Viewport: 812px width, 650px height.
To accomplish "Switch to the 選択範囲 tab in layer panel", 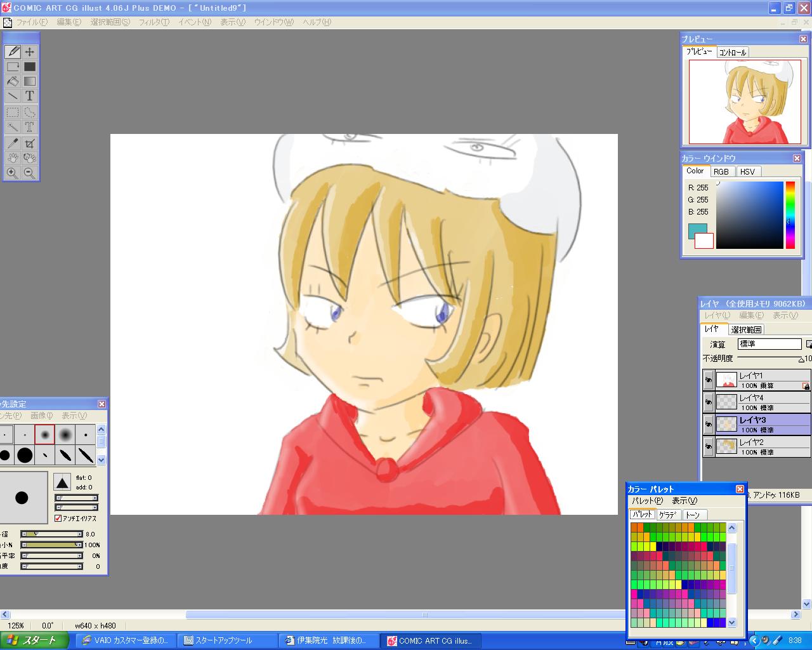I will pos(745,329).
